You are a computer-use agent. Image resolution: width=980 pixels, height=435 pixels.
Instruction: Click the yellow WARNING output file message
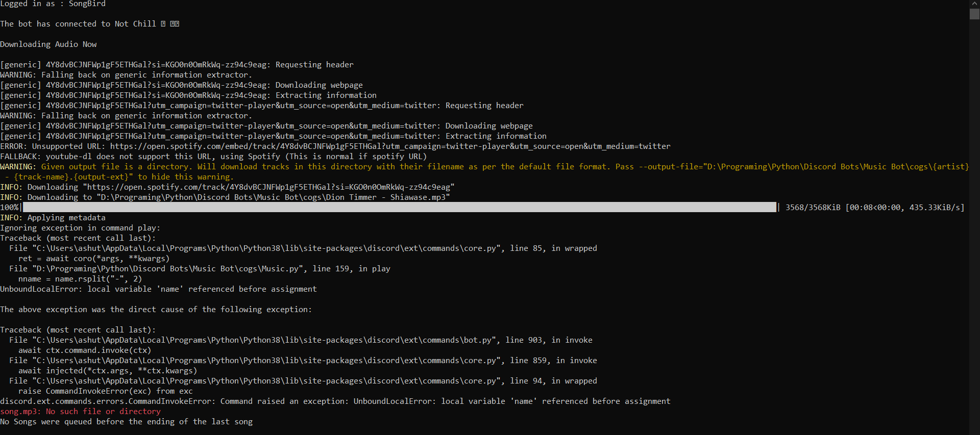tap(484, 172)
